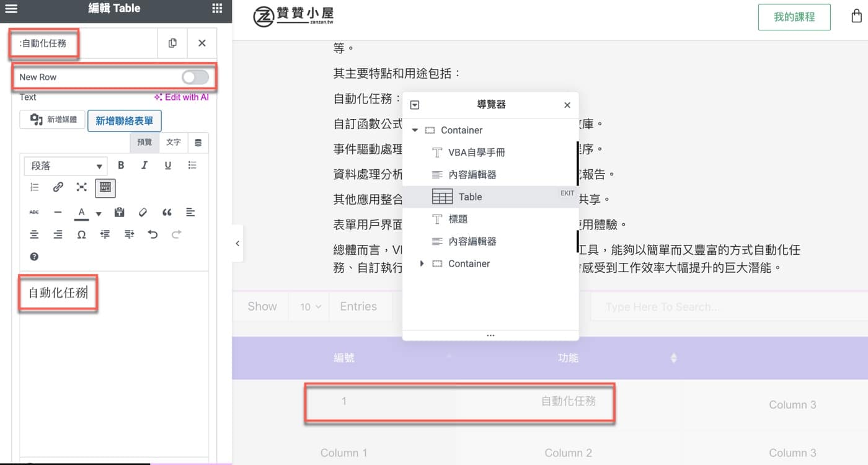Insert a bulleted list
Screen dimensions: 868x465
[192, 166]
